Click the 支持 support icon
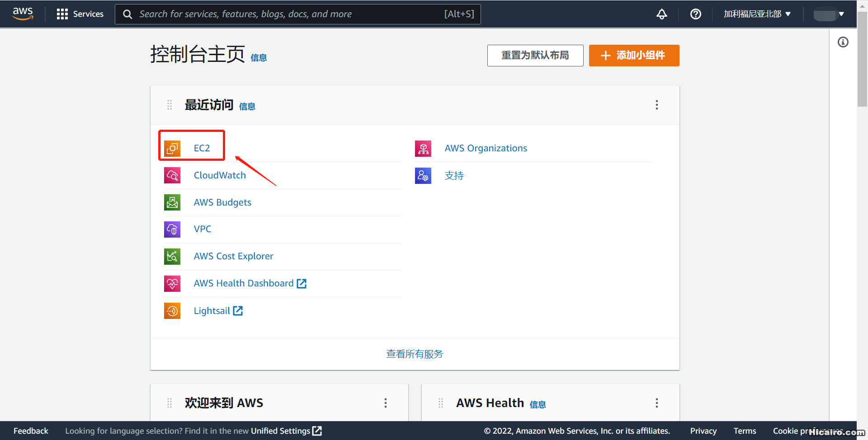Image resolution: width=868 pixels, height=440 pixels. coord(423,175)
